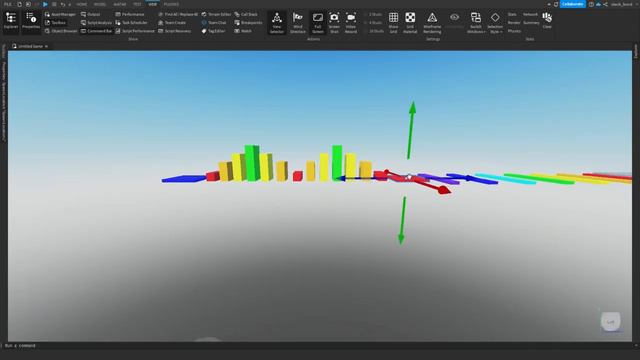Image resolution: width=640 pixels, height=360 pixels.
Task: Clear the stats display
Action: click(x=547, y=20)
